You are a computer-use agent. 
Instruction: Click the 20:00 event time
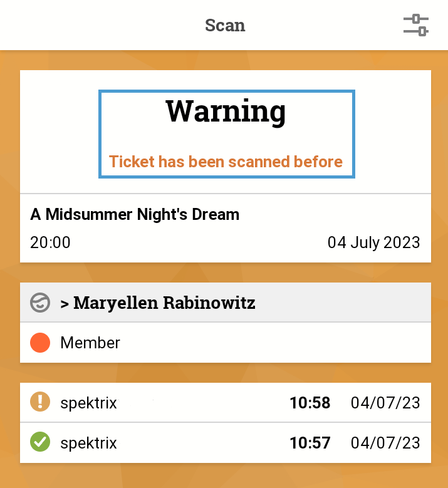(50, 242)
